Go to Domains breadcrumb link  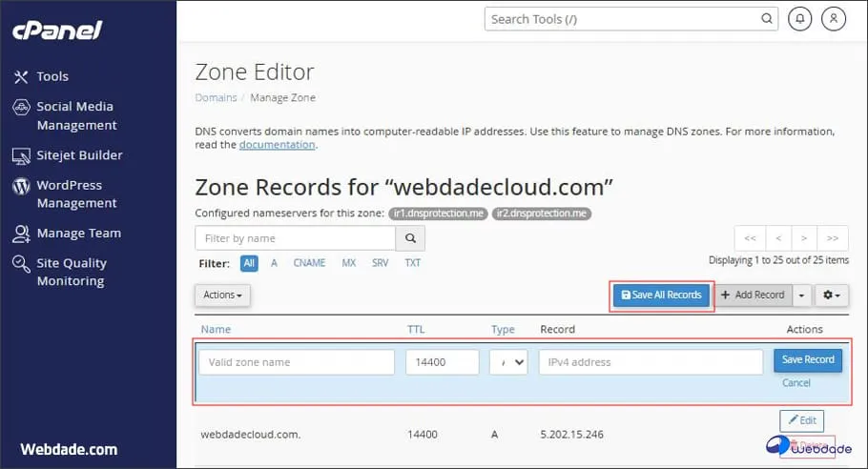pyautogui.click(x=216, y=98)
